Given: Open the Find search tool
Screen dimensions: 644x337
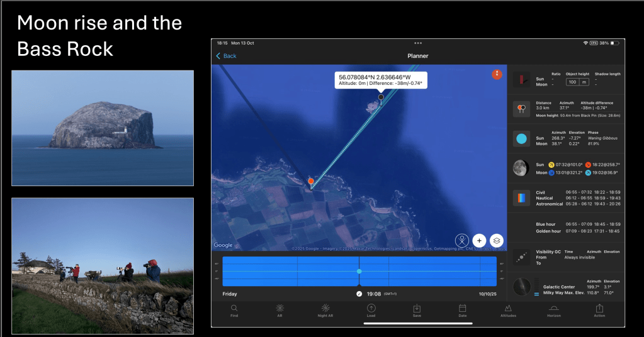Looking at the screenshot, I should tap(234, 311).
